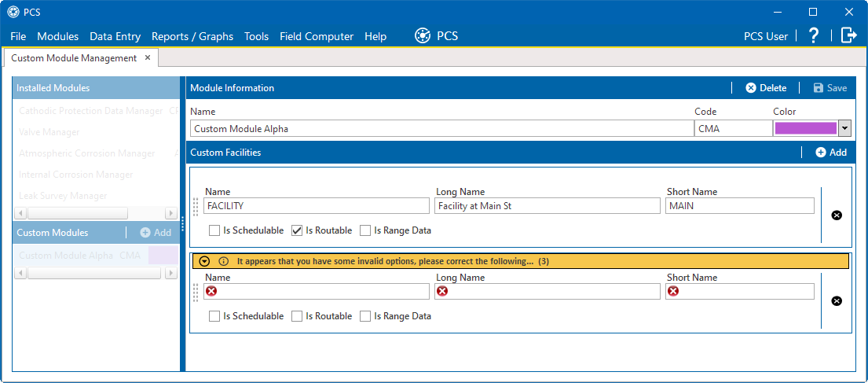Check Is Schedulable on empty facility

tap(214, 316)
